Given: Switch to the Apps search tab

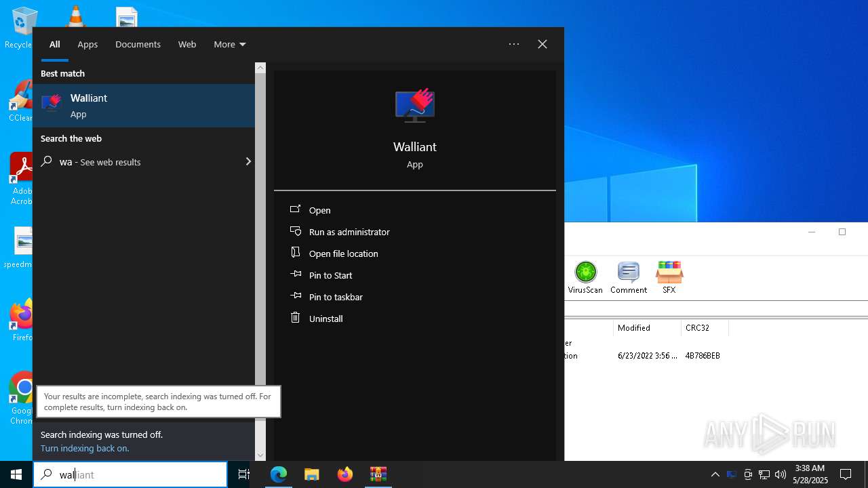Looking at the screenshot, I should click(x=87, y=44).
